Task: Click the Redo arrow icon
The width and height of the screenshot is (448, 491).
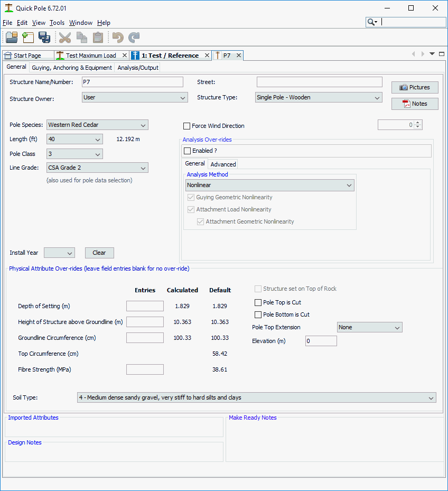Action: 134,38
